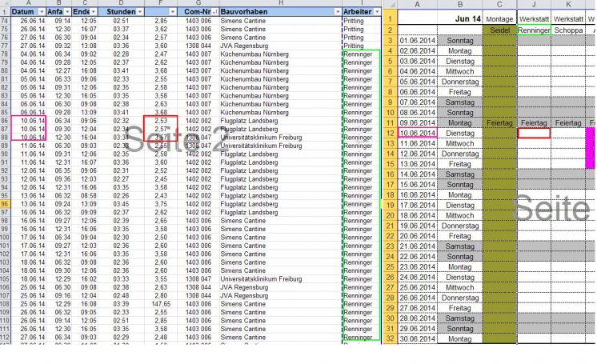Click the time cell "03:45"

click(x=121, y=204)
